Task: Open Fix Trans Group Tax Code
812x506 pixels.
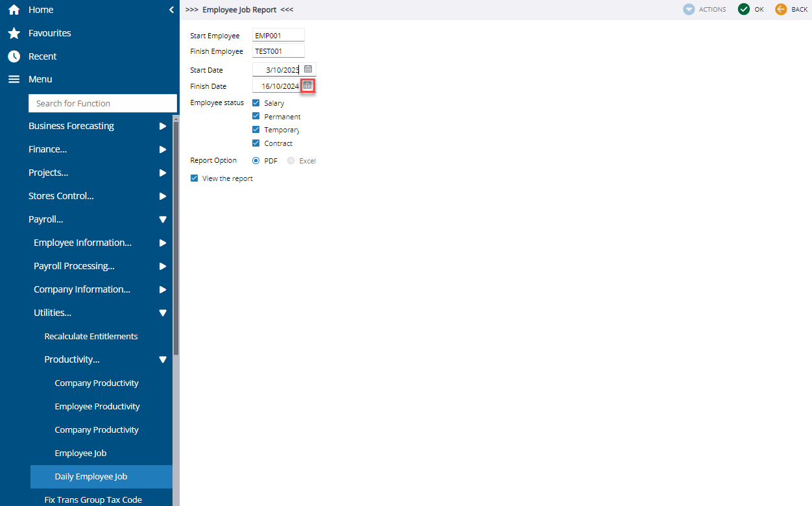Action: [93, 500]
